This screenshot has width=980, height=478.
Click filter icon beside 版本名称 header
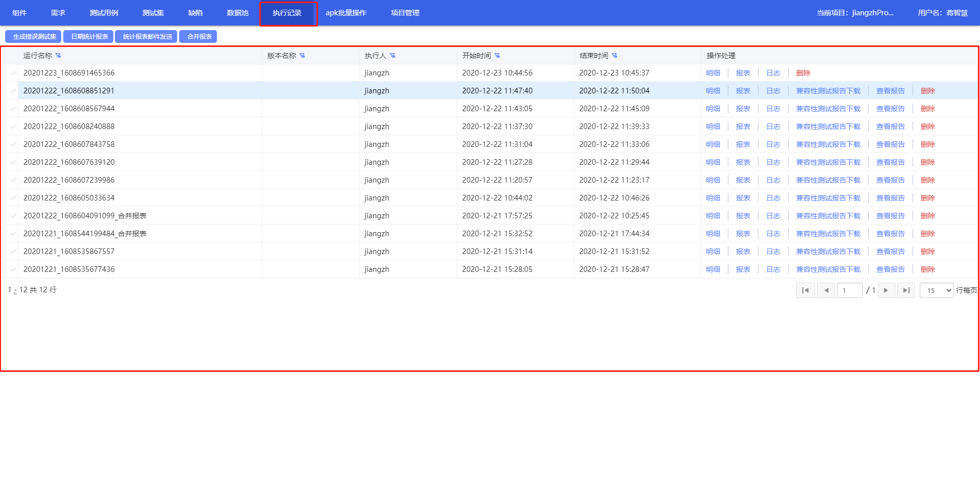point(302,56)
